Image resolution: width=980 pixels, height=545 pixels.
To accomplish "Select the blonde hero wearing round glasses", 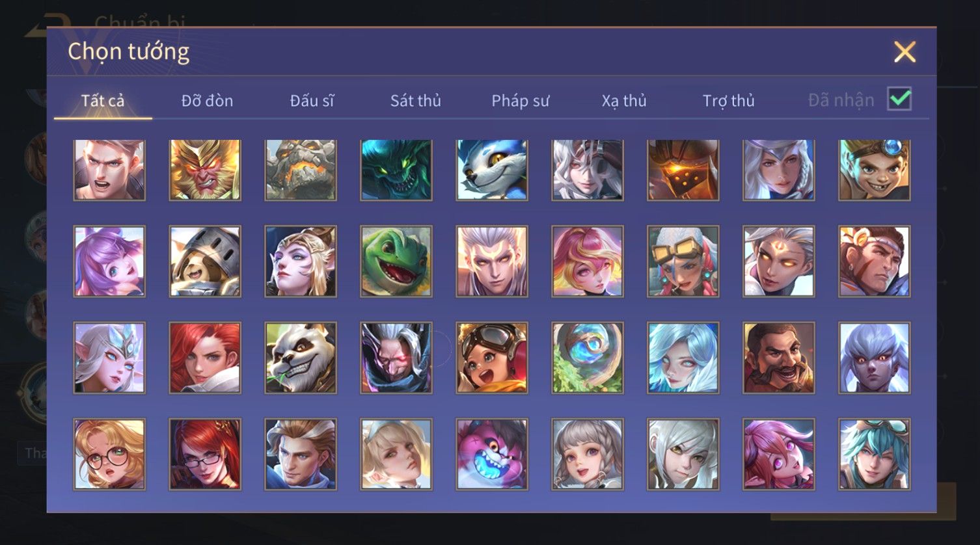I will pyautogui.click(x=109, y=454).
